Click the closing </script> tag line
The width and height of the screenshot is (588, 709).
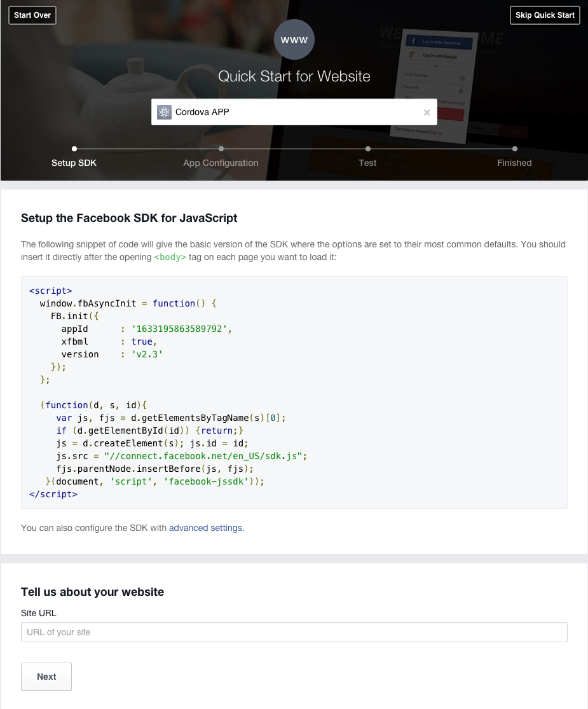click(x=53, y=494)
